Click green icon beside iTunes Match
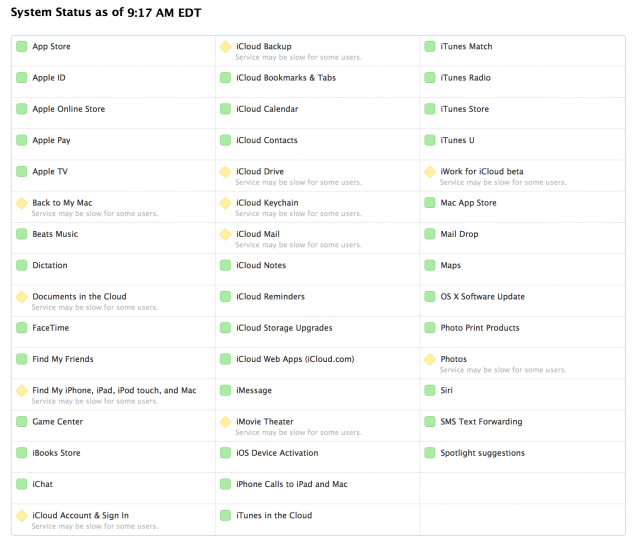The width and height of the screenshot is (640, 558). point(430,47)
